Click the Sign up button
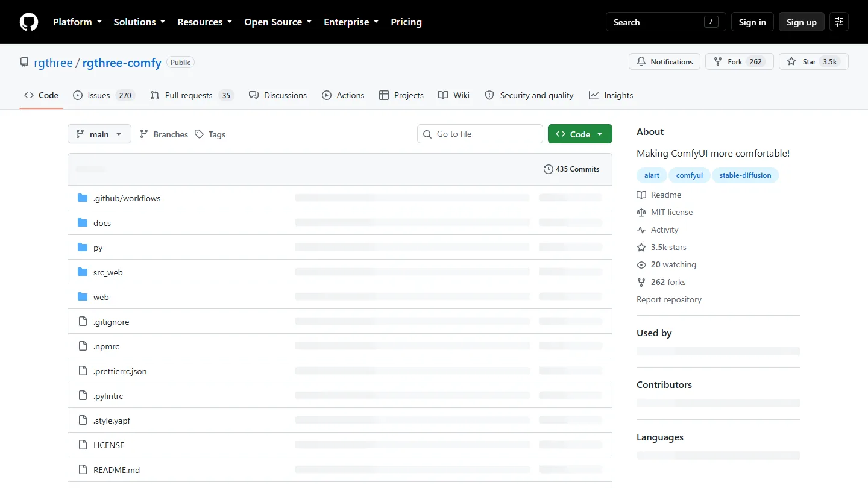This screenshot has width=868, height=488. point(802,22)
